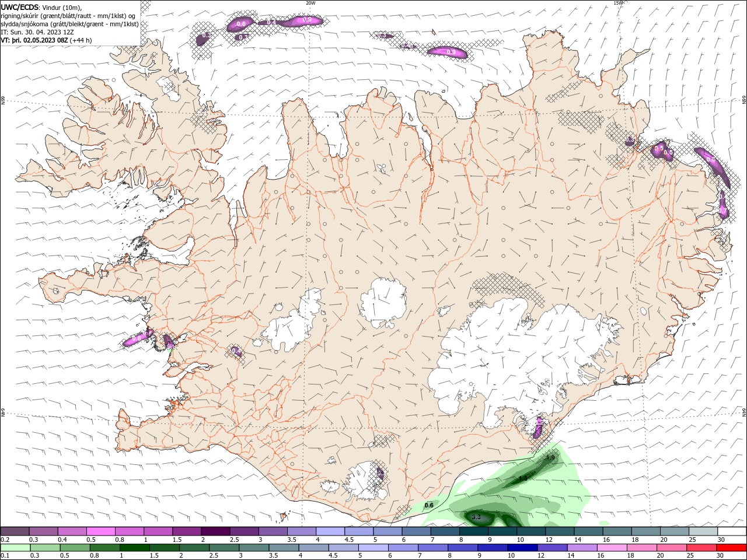The image size is (747, 560).
Task: Click the deep blue swatch at 10 in lower legend
Action: [522, 548]
